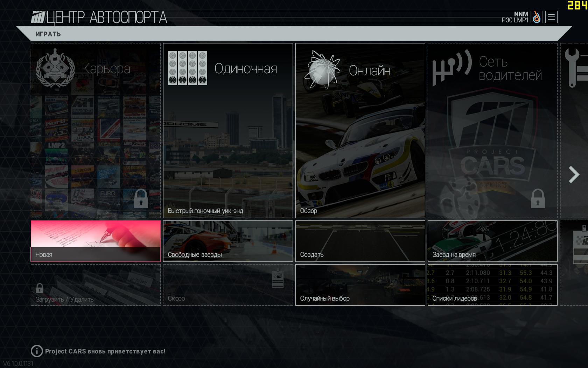Select Загрузить / Удалить tile
This screenshot has width=588, height=368.
(96, 285)
